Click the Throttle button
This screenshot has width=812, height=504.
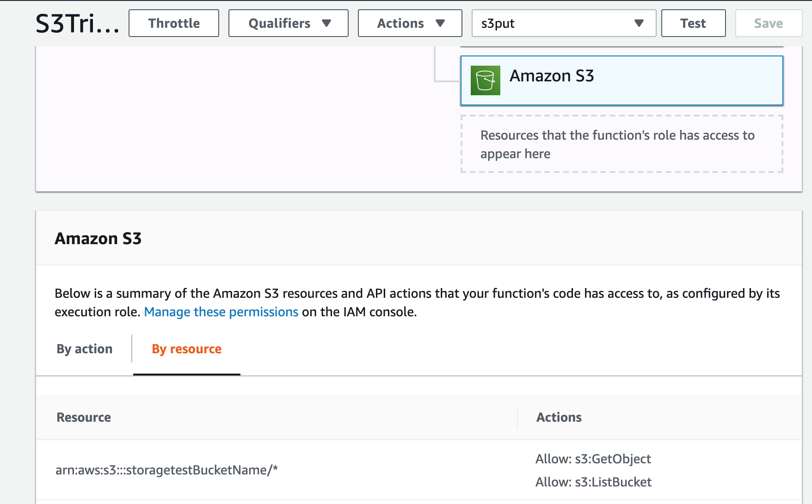[x=174, y=23]
